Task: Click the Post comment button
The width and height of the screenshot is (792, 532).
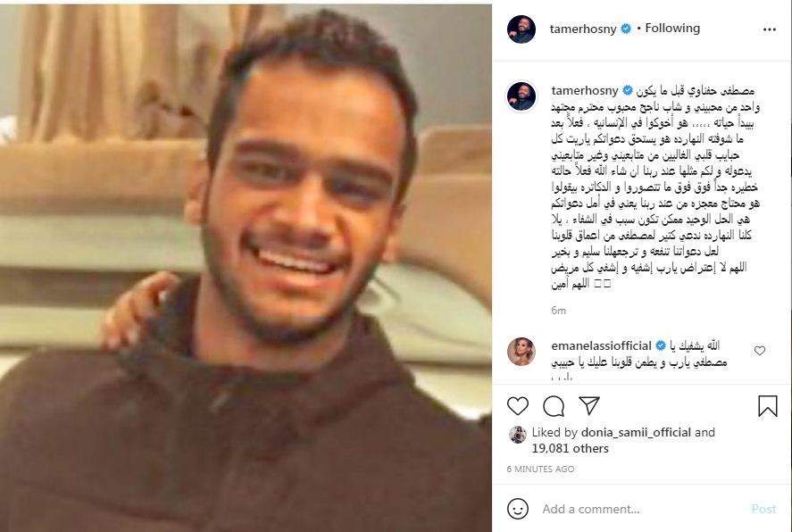Action: (763, 509)
